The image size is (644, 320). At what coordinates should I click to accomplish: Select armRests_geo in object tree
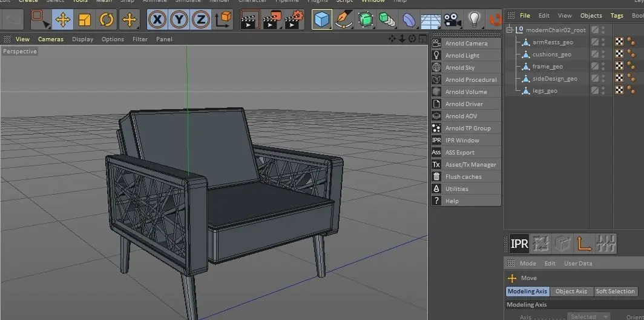pyautogui.click(x=553, y=42)
